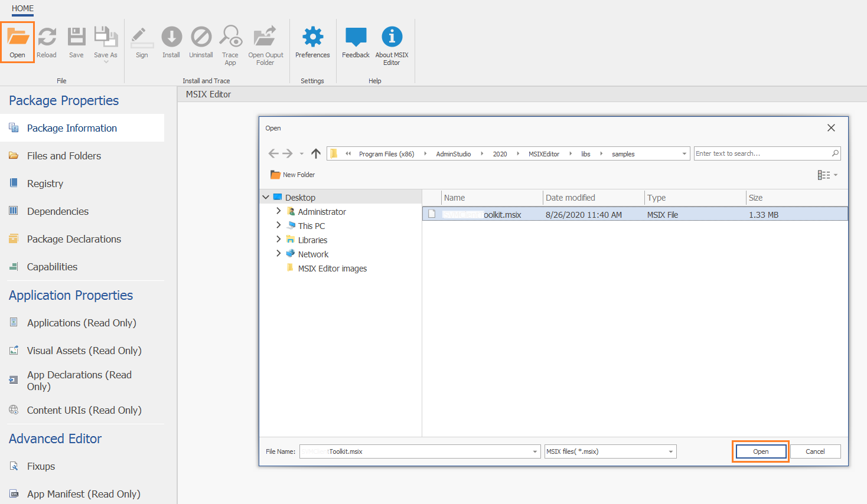Click the search magnifier icon
This screenshot has width=867, height=504.
[x=835, y=153]
